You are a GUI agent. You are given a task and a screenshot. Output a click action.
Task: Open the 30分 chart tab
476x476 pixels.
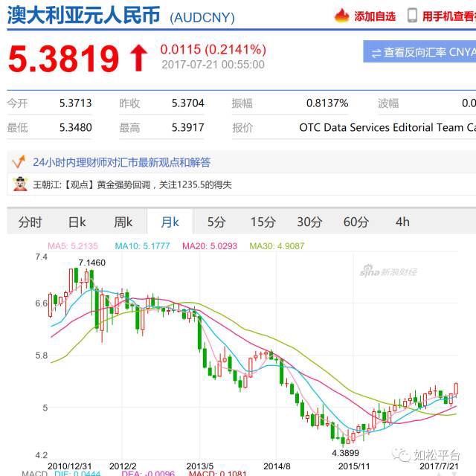pyautogui.click(x=309, y=222)
